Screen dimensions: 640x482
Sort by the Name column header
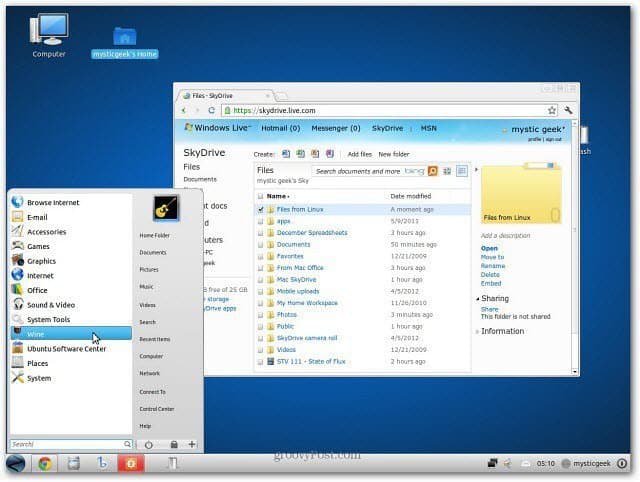(278, 196)
